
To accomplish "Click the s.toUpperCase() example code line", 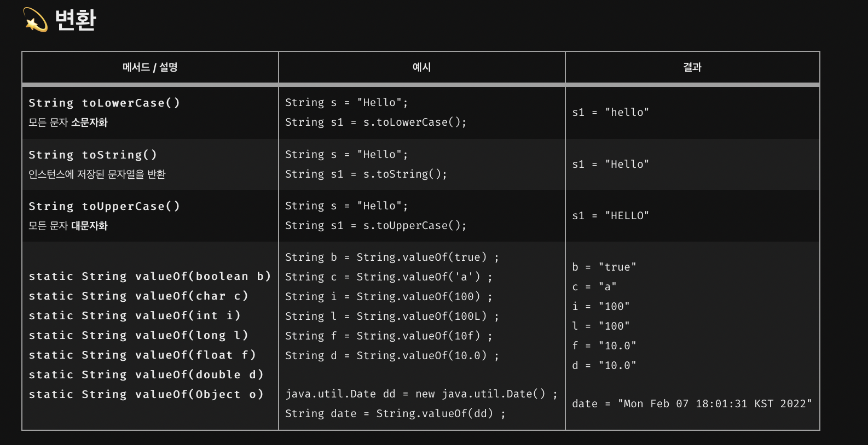I will click(376, 226).
